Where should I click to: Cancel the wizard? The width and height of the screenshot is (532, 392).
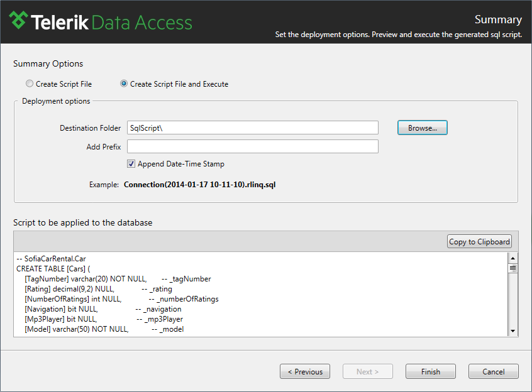tap(494, 372)
